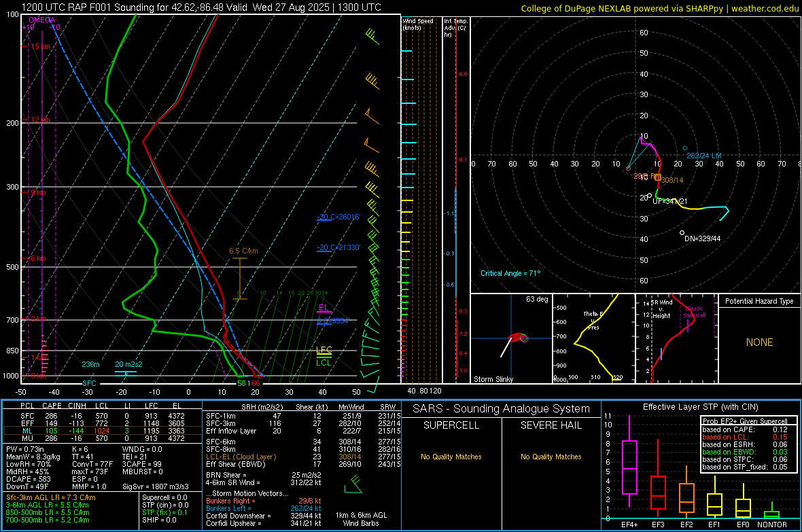Click the Classic Supercell label
Image resolution: width=802 pixels, height=532 pixels.
click(x=695, y=312)
